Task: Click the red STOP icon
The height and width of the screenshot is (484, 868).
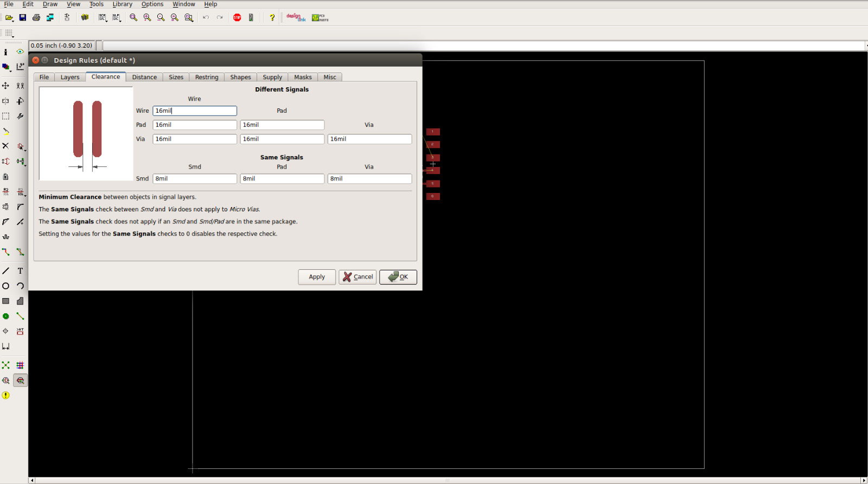Action: point(237,17)
